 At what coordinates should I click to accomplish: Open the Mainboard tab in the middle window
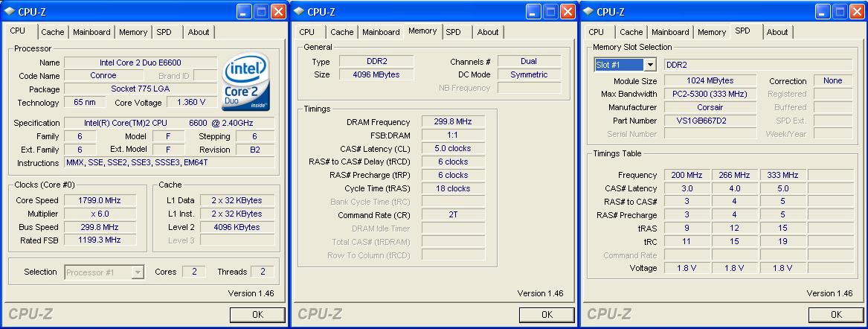point(381,32)
